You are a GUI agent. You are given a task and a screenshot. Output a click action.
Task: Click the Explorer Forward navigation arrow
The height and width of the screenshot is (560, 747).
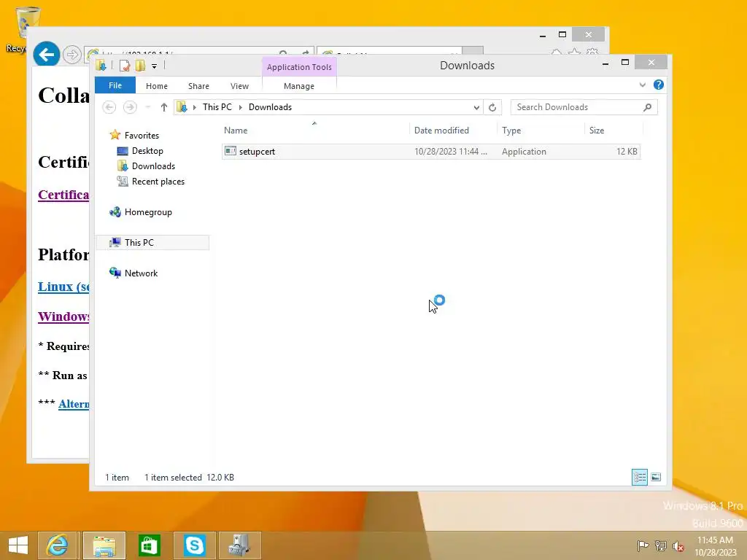(130, 107)
